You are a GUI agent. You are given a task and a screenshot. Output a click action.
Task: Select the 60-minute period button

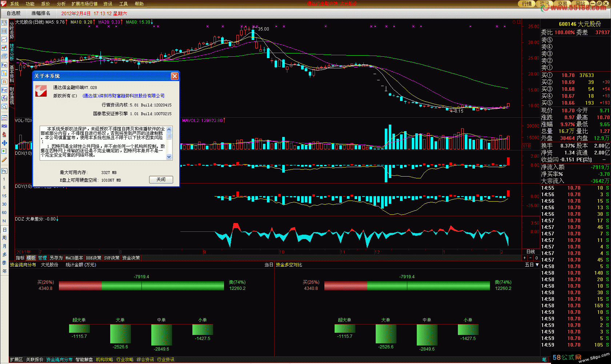pyautogui.click(x=4, y=213)
